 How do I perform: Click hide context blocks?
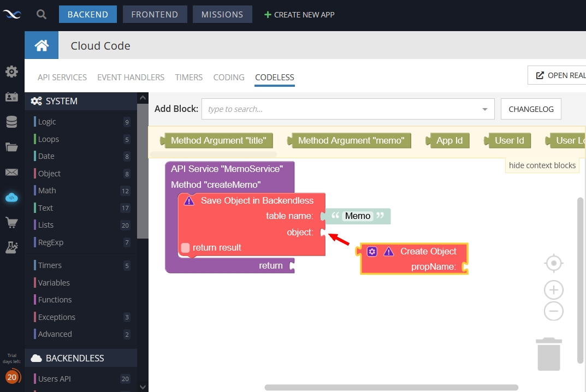[x=542, y=165]
